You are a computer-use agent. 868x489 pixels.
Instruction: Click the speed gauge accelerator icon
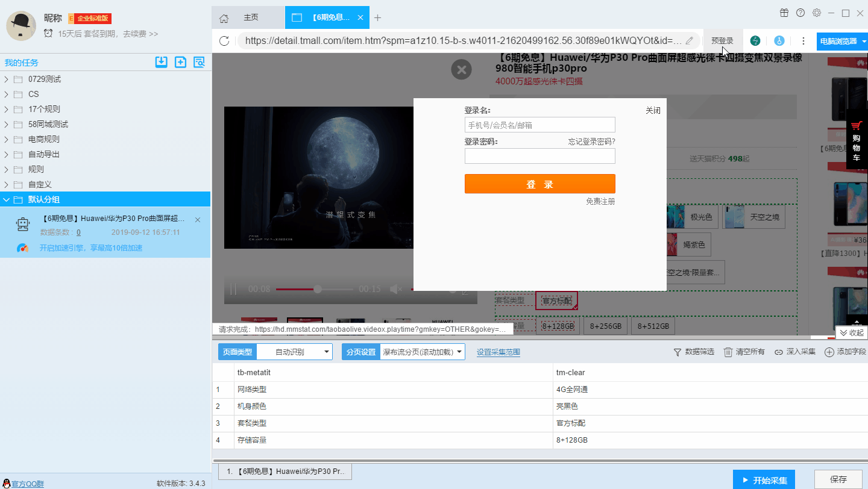(x=23, y=248)
